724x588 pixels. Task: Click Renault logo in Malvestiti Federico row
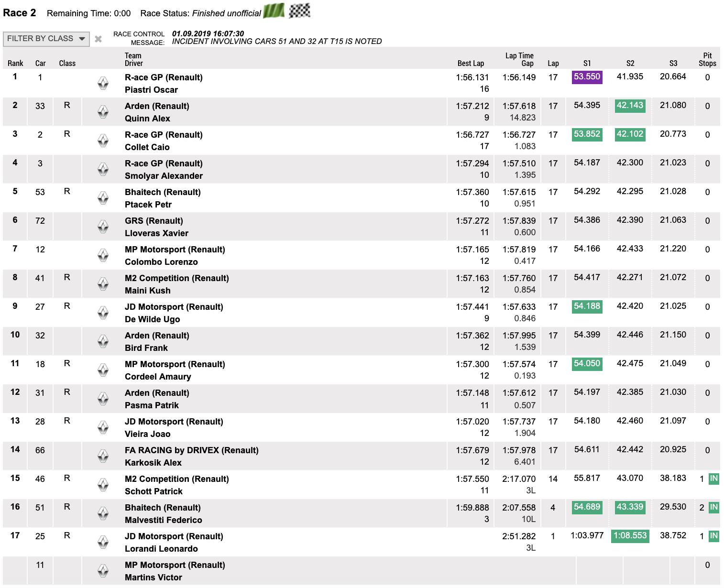point(103,513)
